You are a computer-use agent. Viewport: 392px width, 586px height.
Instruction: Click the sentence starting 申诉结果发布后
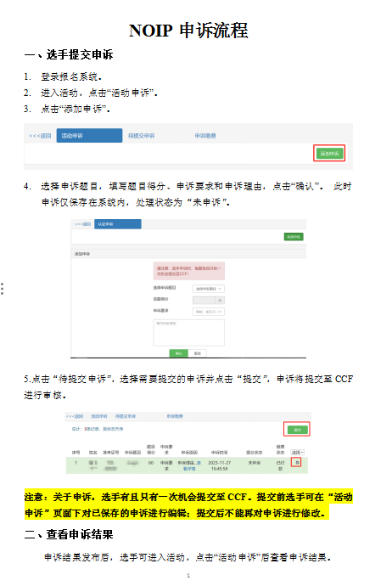[x=188, y=557]
